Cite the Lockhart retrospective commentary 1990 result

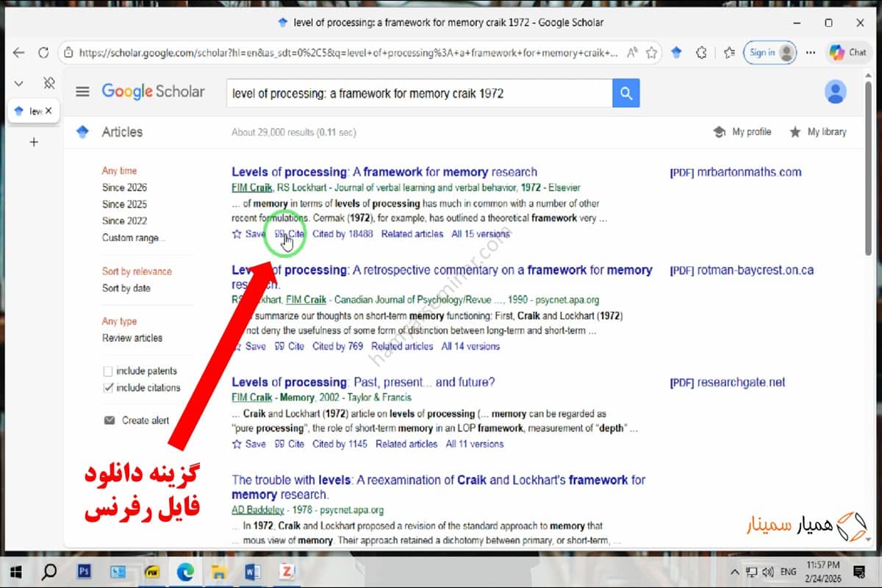(x=290, y=346)
